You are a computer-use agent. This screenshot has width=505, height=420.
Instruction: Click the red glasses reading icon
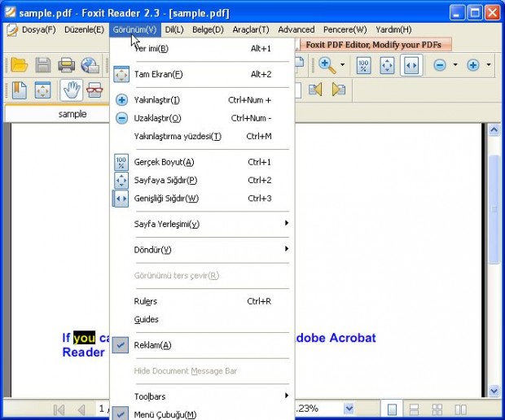[94, 90]
